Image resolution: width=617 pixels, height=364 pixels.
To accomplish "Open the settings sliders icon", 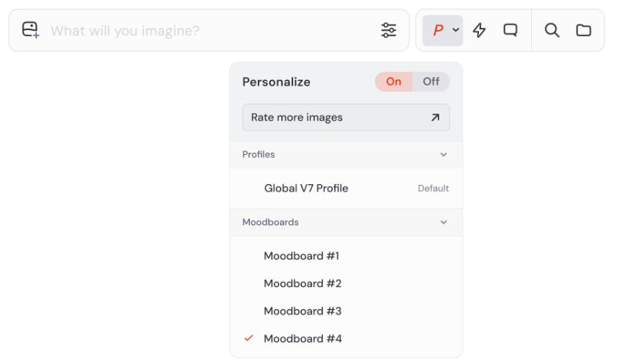I will coord(389,30).
